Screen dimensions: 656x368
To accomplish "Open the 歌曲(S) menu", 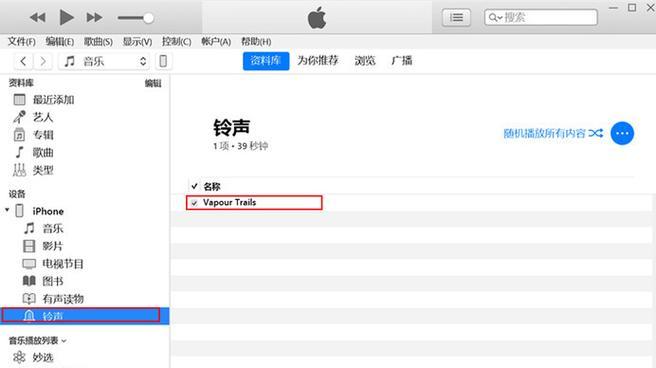I will click(x=98, y=41).
